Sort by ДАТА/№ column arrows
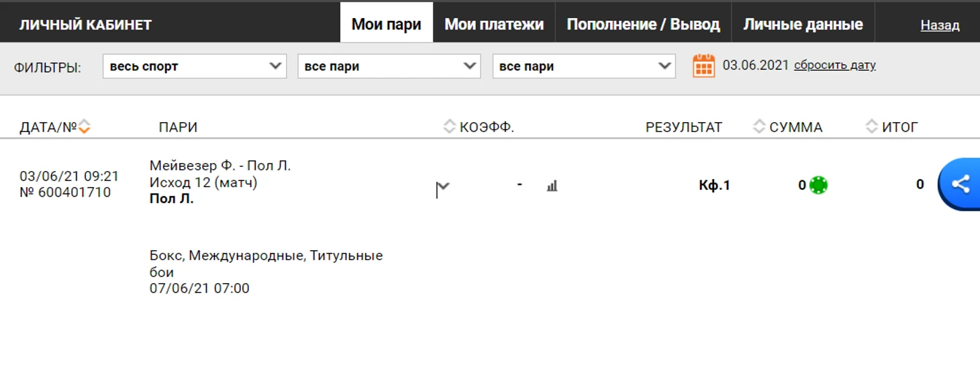 (x=84, y=127)
